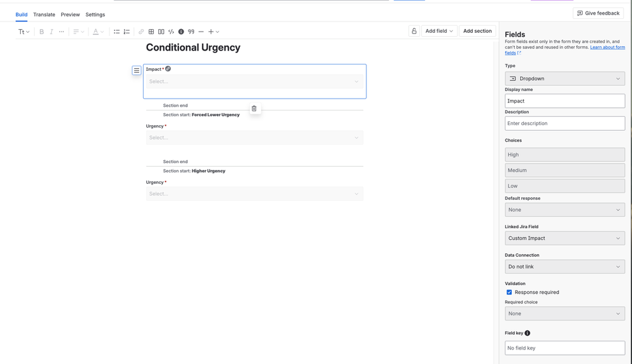632x364 pixels.
Task: Switch to the Preview tab
Action: [x=70, y=15]
